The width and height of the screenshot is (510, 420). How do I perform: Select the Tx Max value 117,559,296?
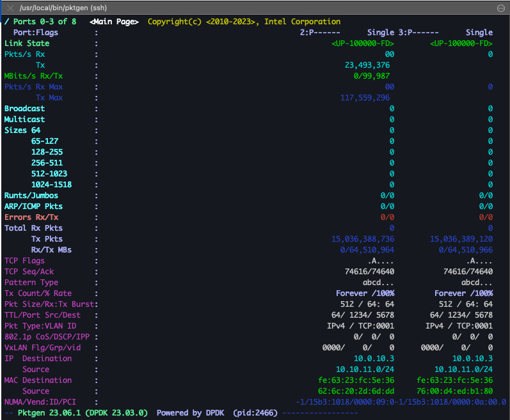click(x=365, y=98)
